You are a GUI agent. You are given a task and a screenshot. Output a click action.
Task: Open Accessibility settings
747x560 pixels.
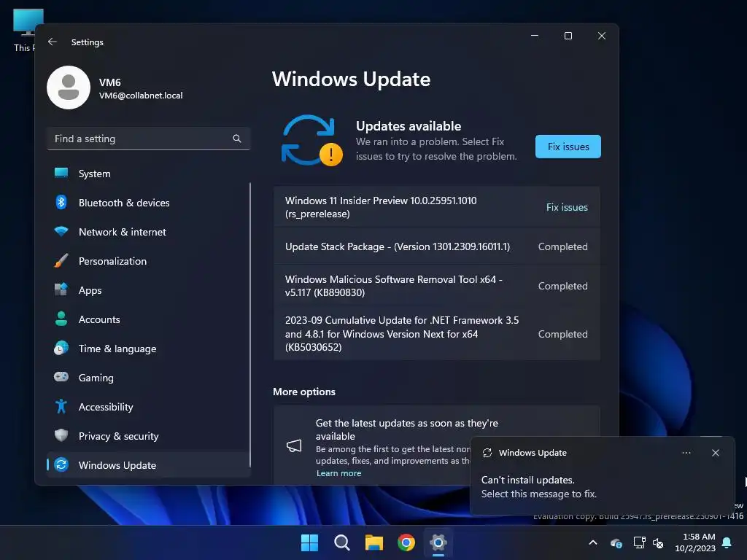(x=148, y=407)
